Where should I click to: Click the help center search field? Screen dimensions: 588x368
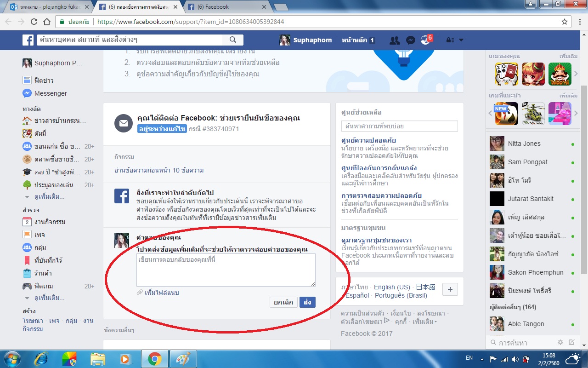(400, 126)
